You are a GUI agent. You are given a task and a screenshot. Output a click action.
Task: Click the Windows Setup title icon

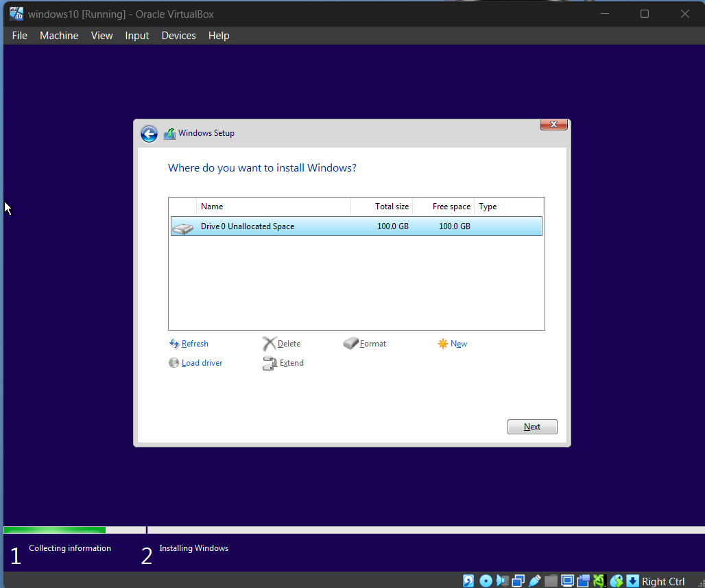click(169, 134)
